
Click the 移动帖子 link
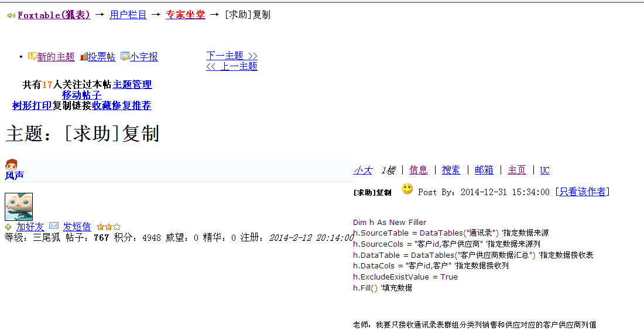pyautogui.click(x=82, y=95)
